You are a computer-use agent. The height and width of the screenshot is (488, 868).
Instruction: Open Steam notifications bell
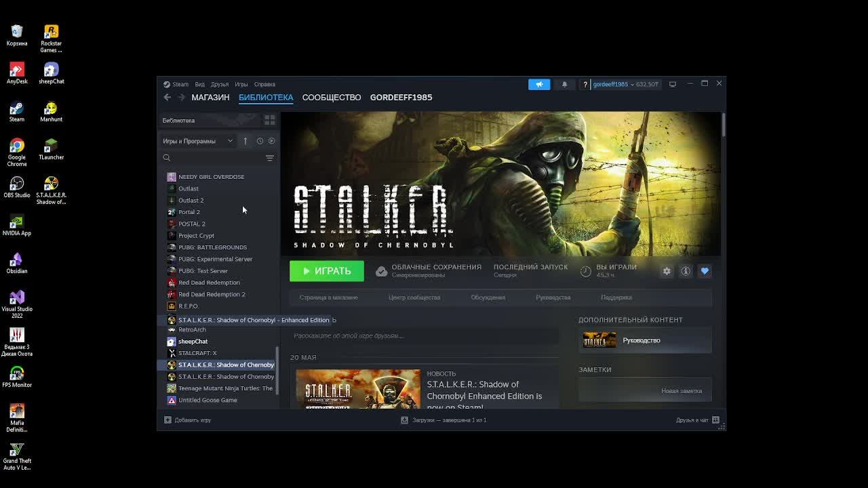(x=564, y=84)
